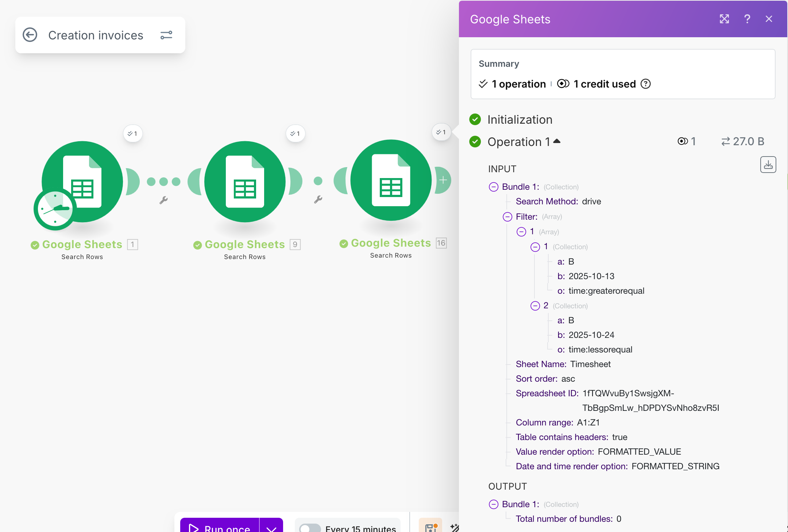
Task: Click the scenario title Creation invoices
Action: 96,35
